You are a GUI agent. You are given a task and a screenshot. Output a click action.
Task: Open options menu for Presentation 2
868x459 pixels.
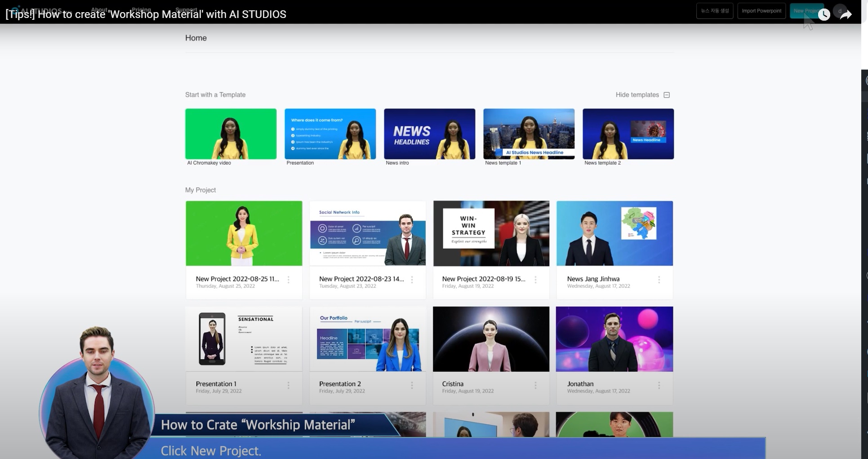(x=412, y=385)
